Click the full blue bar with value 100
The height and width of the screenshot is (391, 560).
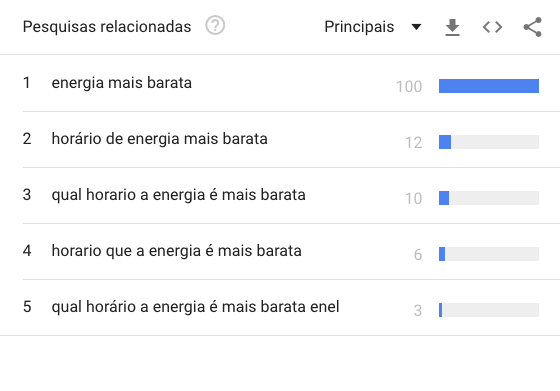[489, 86]
